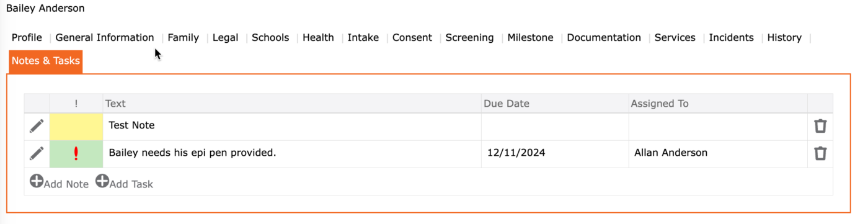Image resolution: width=868 pixels, height=224 pixels.
Task: Edit the epi pen task pencil icon
Action: pos(37,153)
